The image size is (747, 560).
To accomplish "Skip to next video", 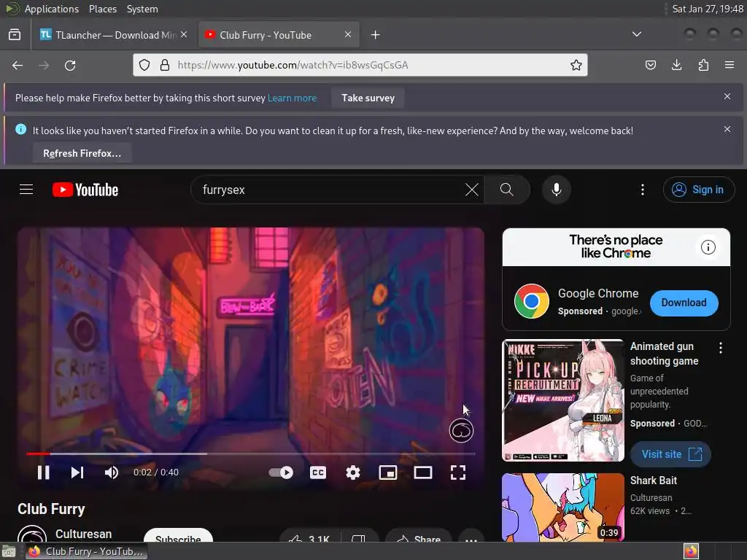I will [77, 472].
